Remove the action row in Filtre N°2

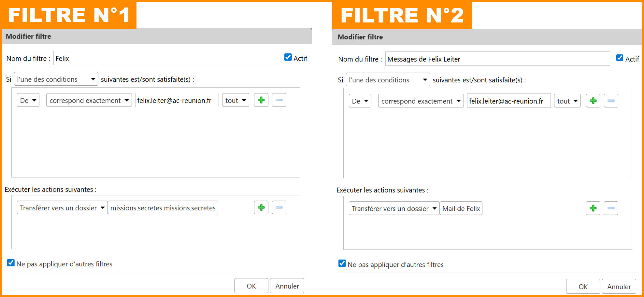coord(611,208)
